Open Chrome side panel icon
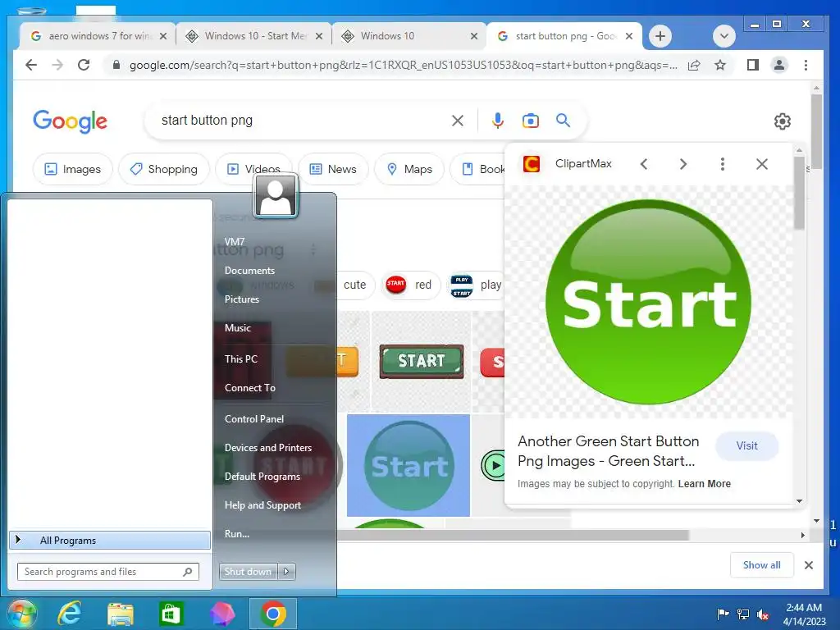 tap(753, 66)
